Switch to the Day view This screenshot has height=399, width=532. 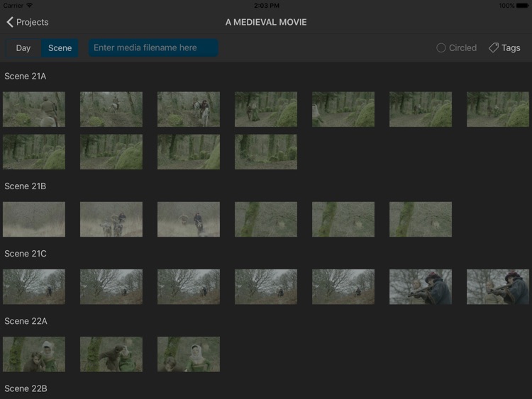click(x=23, y=48)
